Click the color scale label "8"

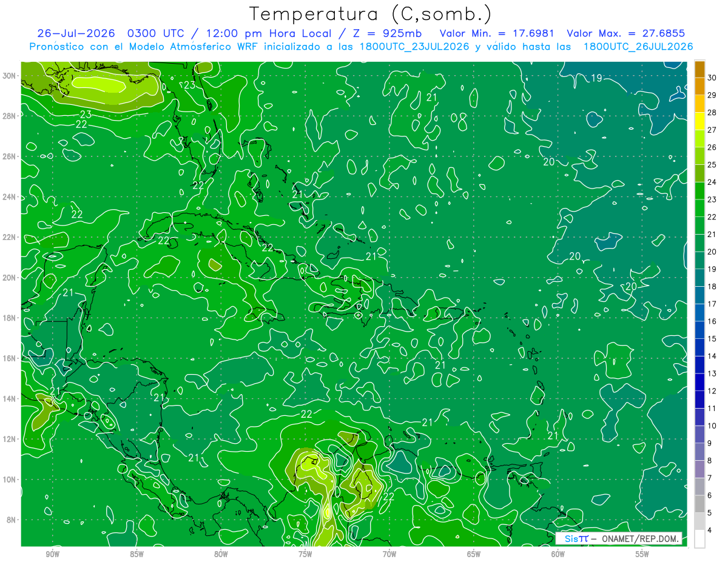[710, 461]
